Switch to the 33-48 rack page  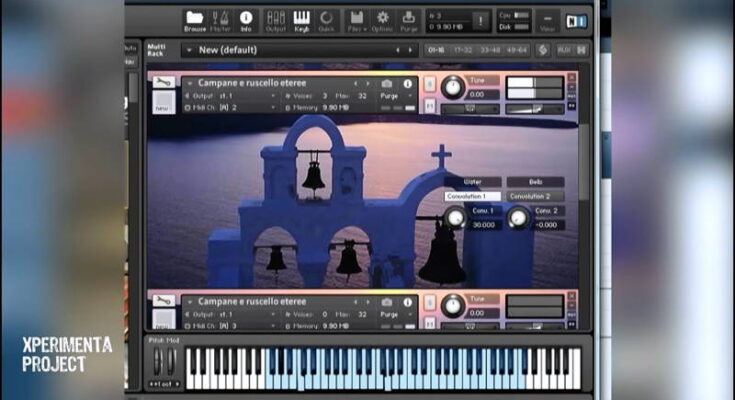pos(488,50)
